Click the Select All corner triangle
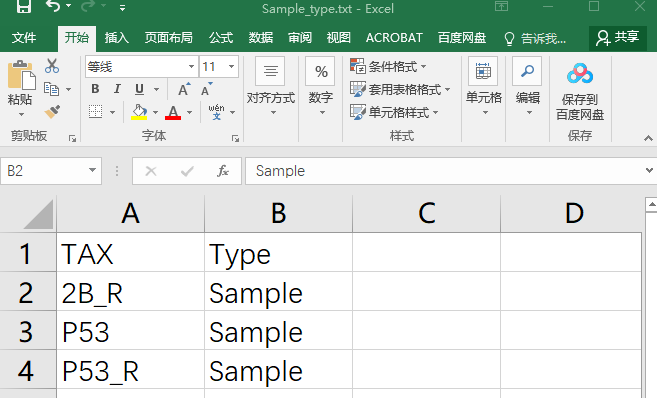 coord(38,214)
